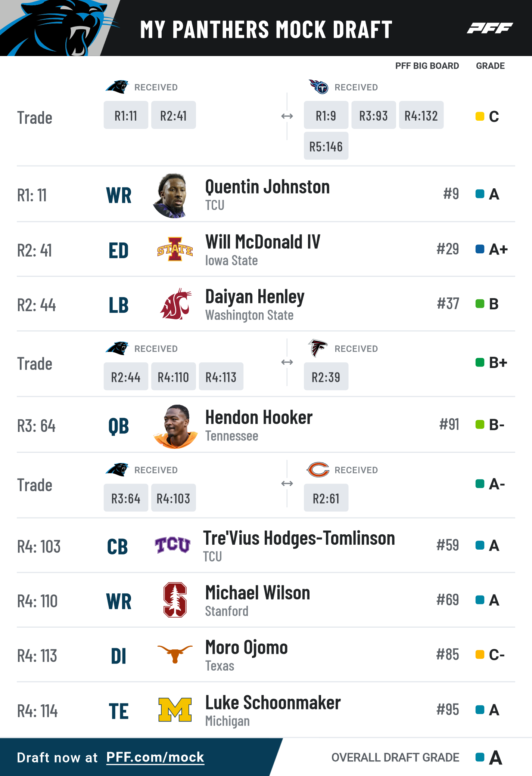Click the Michigan M logo
532x776 pixels.
pos(175,709)
